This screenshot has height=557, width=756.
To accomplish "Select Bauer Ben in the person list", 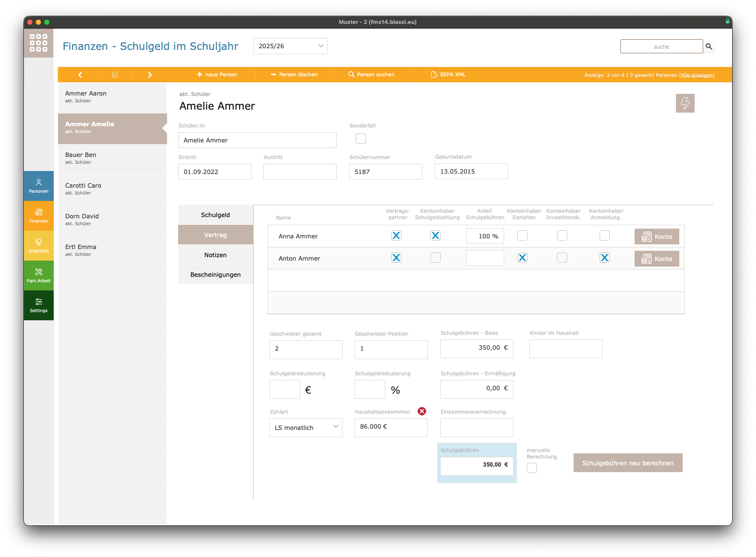I will 113,158.
